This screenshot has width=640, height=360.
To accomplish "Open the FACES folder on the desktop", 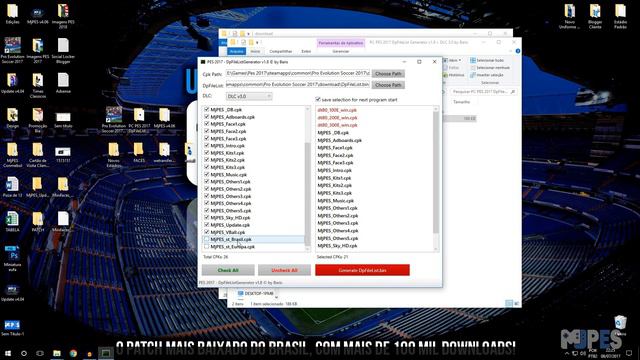I will pyautogui.click(x=139, y=152).
